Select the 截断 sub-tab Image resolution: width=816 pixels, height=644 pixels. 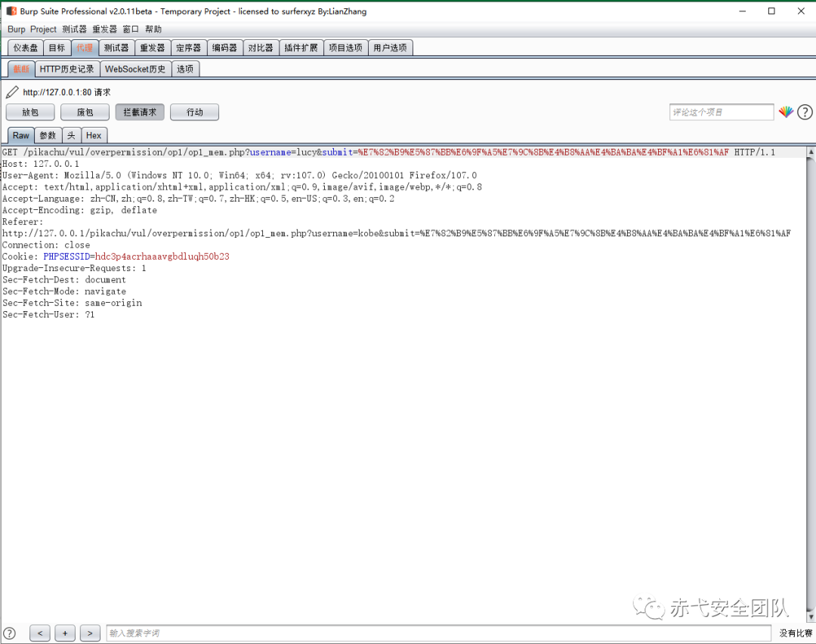(21, 69)
